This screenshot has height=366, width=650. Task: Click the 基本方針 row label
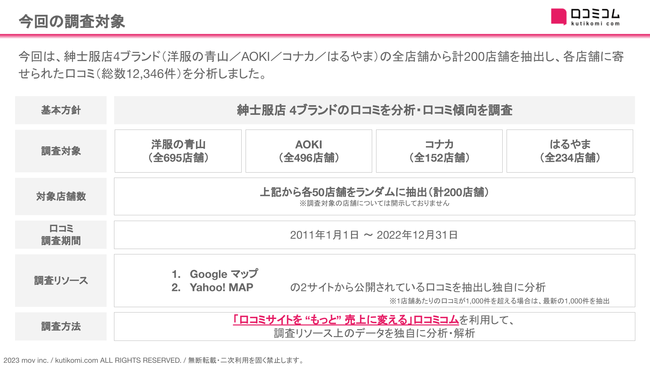point(61,110)
